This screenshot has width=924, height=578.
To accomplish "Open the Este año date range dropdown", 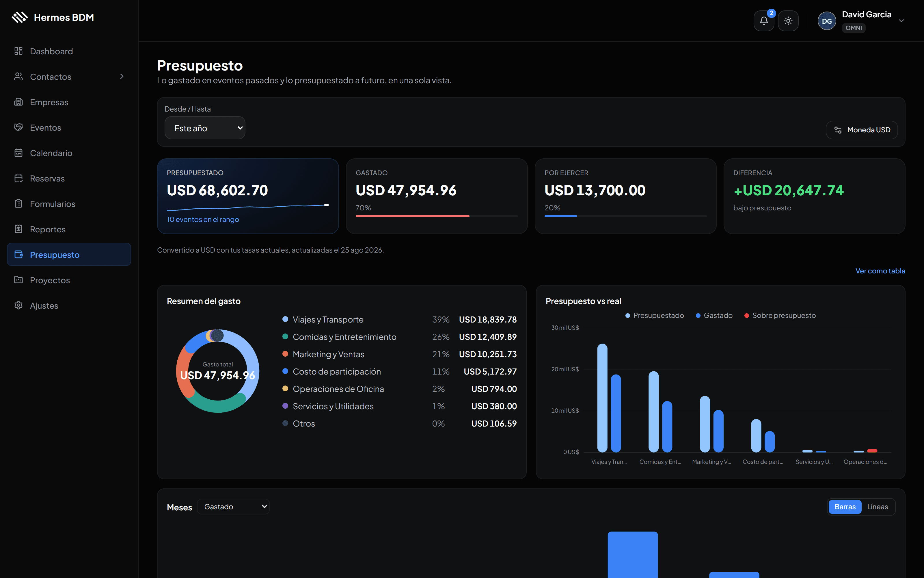I will pos(205,128).
